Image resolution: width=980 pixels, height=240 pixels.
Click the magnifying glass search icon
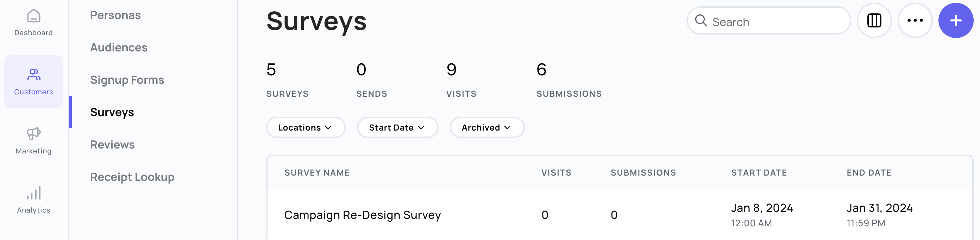pyautogui.click(x=701, y=20)
